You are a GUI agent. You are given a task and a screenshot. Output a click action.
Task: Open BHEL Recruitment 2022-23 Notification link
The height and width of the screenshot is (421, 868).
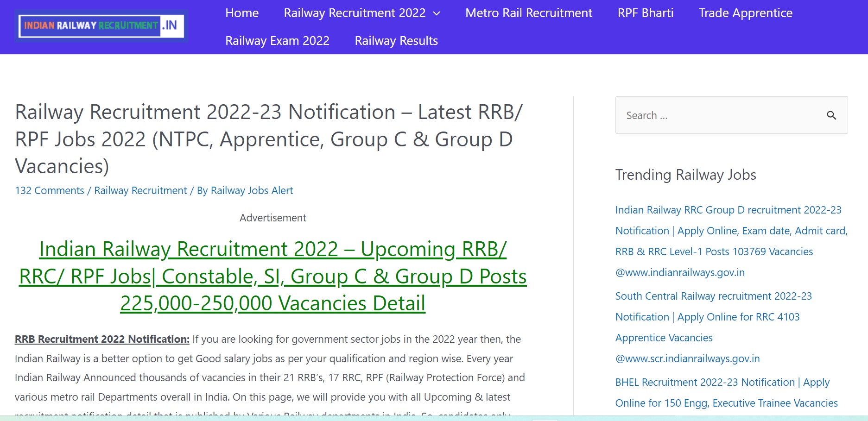(726, 393)
